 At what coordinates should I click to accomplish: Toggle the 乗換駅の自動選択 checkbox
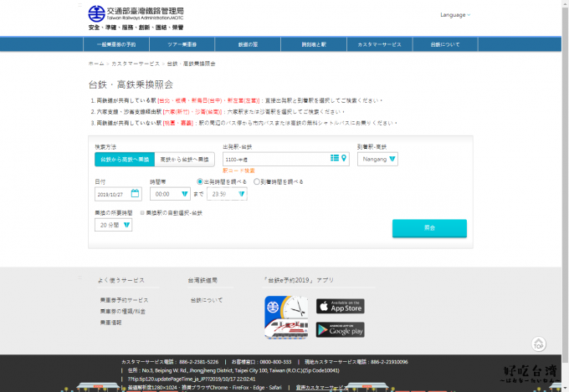pos(143,213)
